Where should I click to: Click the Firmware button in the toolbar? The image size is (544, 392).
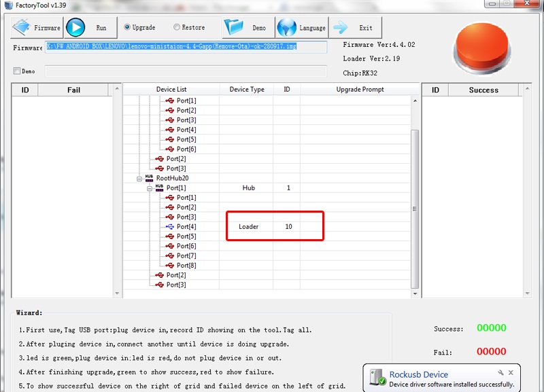[x=37, y=28]
